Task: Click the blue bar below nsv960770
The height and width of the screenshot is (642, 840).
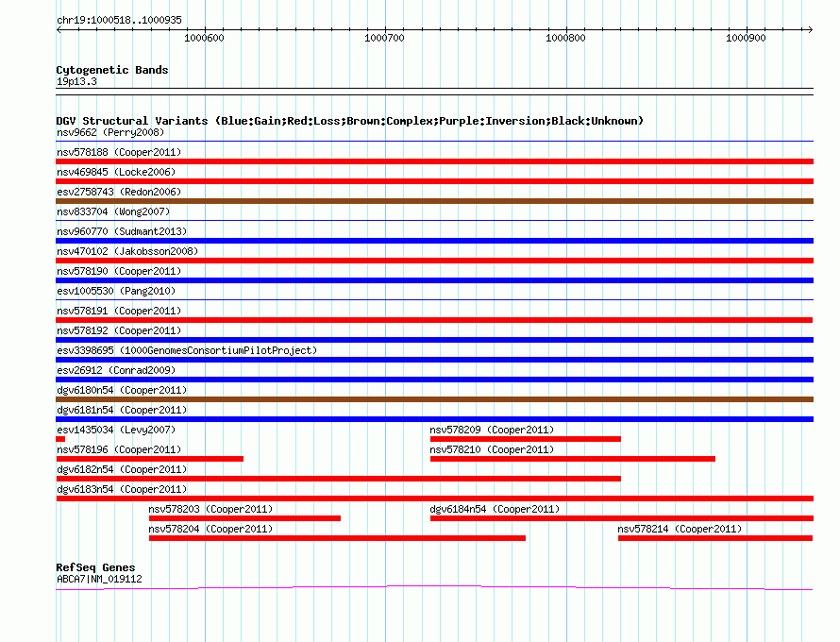Action: (434, 241)
